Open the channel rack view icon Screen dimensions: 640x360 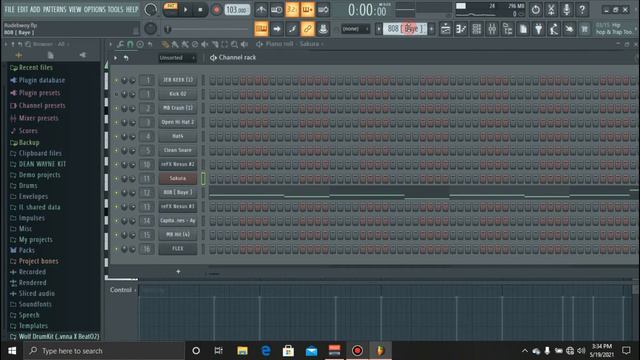point(477,29)
